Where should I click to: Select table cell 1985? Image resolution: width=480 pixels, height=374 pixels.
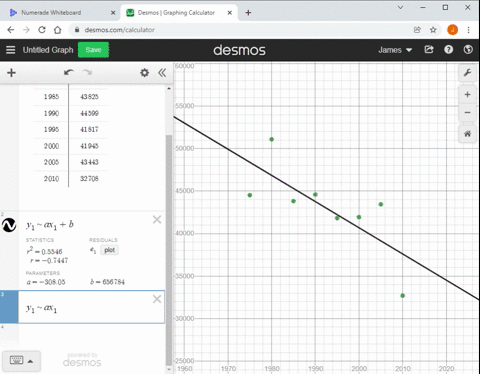coord(51,97)
